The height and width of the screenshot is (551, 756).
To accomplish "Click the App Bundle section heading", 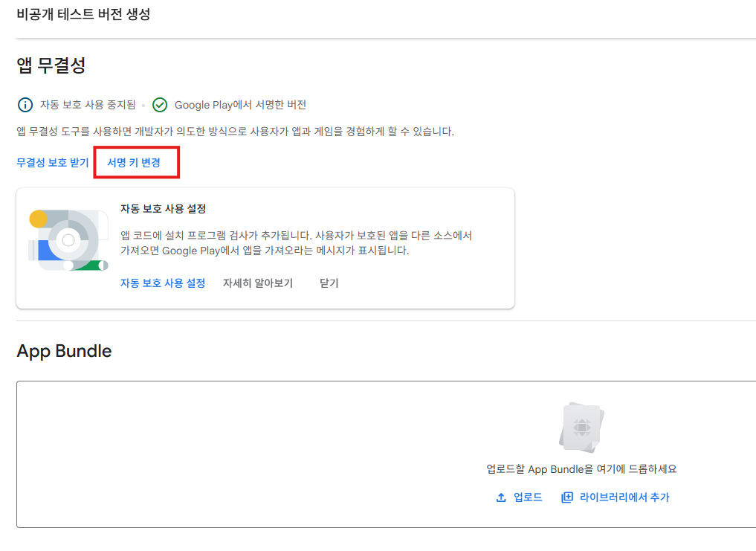I will point(64,351).
